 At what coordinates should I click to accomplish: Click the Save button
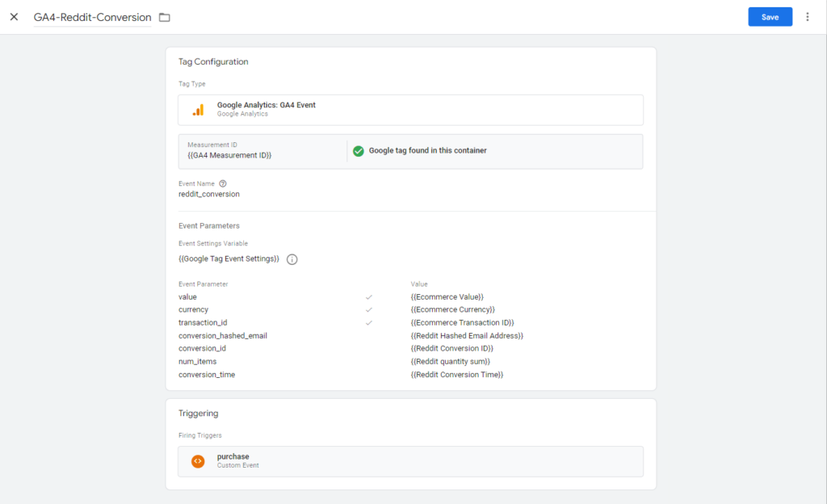tap(770, 17)
